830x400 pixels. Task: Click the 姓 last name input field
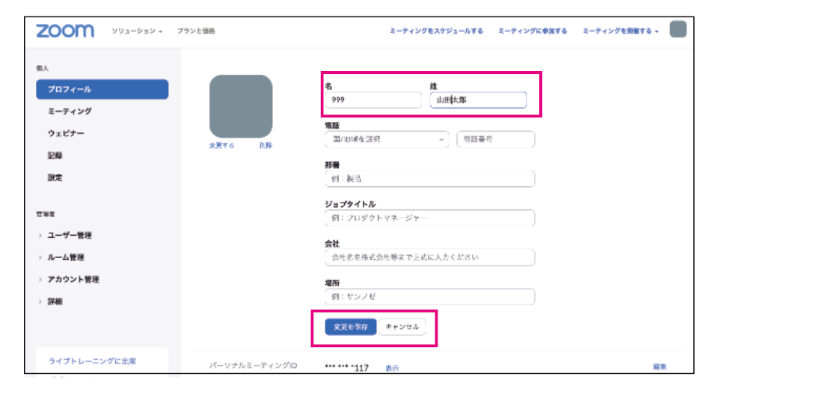(477, 100)
